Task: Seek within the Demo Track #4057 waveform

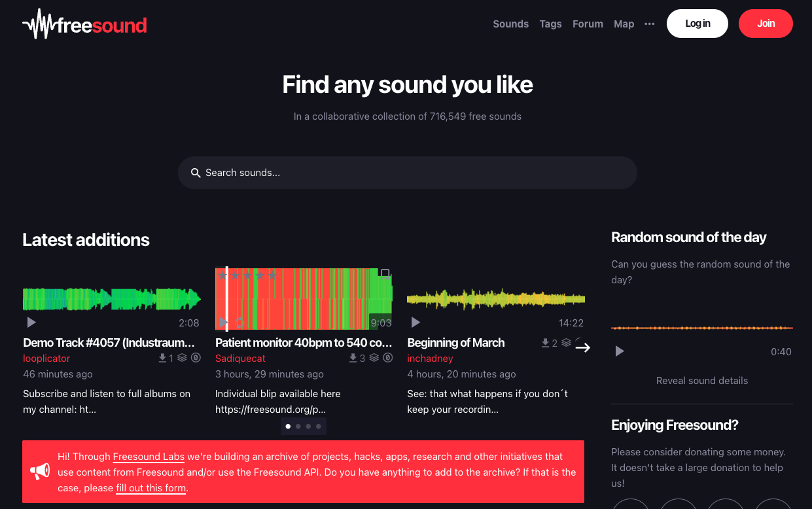Action: [111, 299]
